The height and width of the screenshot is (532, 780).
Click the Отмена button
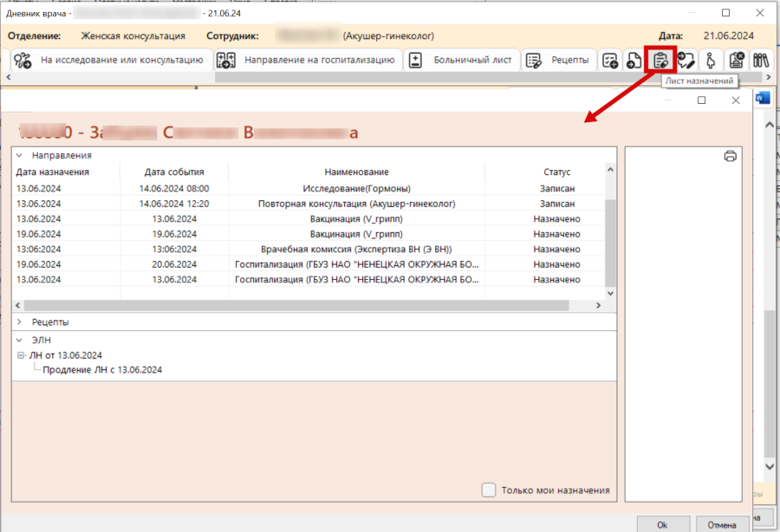[722, 524]
